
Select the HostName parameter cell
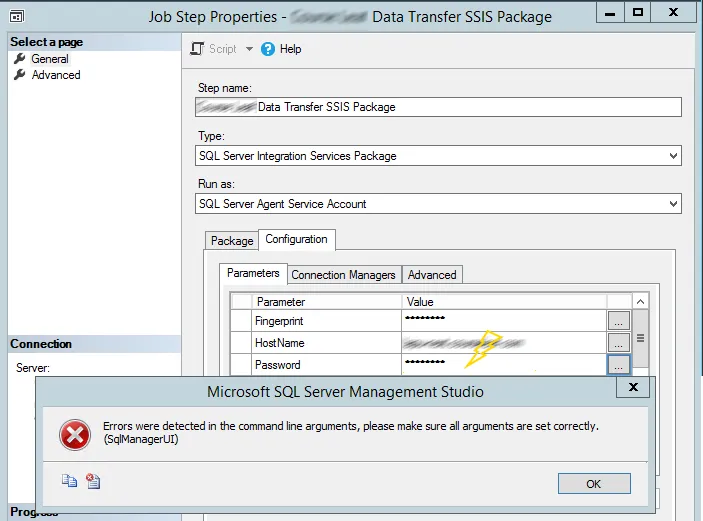(326, 343)
